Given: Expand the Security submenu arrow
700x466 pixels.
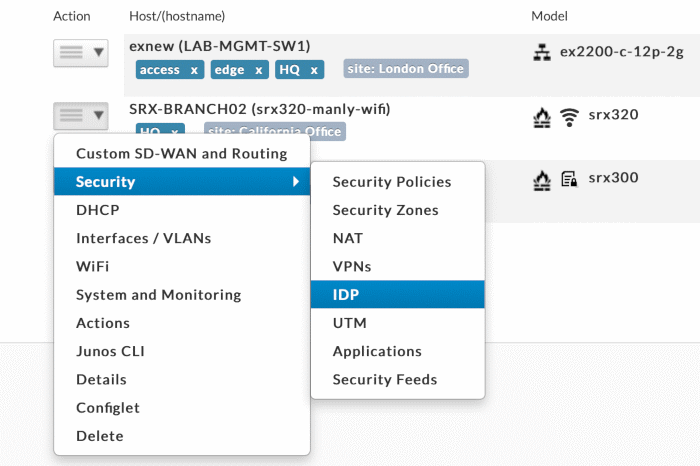Looking at the screenshot, I should tap(295, 182).
